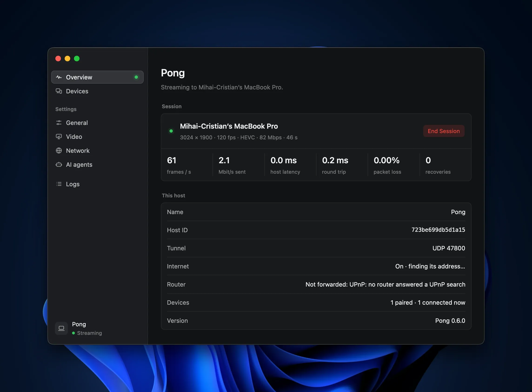Click the Tunnel value UDP 47800
Image resolution: width=532 pixels, height=392 pixels.
(x=449, y=248)
